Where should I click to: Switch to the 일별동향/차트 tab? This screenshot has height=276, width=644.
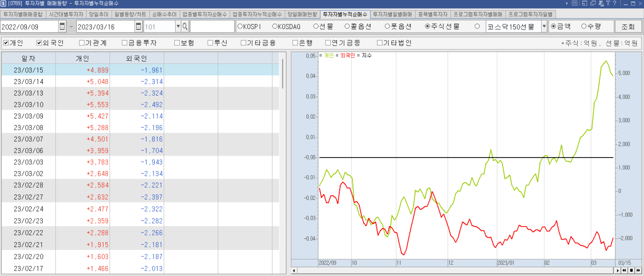click(130, 14)
